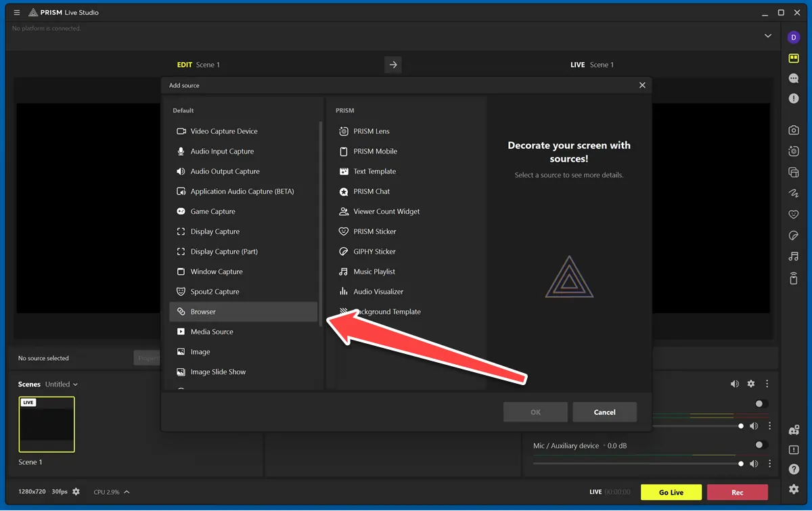812x511 pixels.
Task: Click the screenshot camera icon in sidebar
Action: (794, 130)
